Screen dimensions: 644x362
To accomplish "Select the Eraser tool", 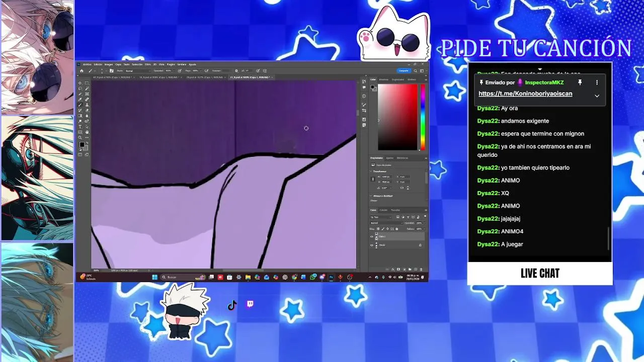I will tap(87, 110).
